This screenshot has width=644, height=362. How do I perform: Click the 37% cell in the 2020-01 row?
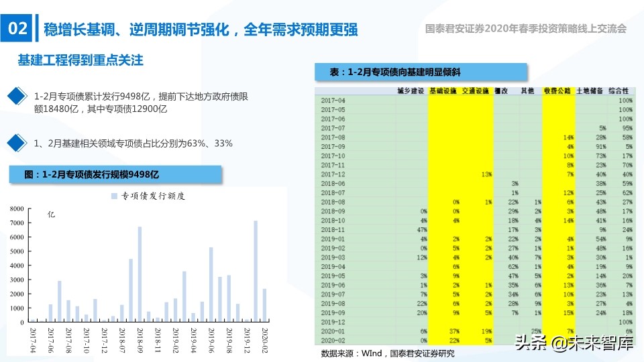point(454,331)
